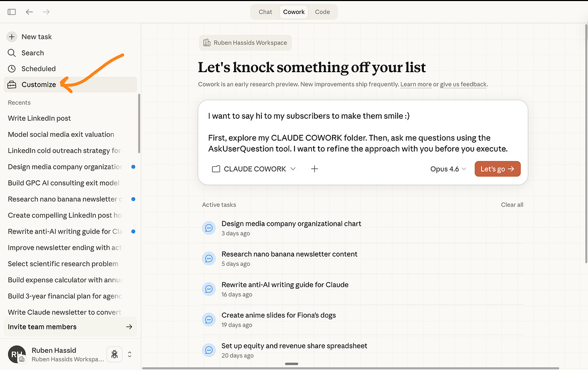
Task: Click the blue dot beside Research nano banana
Action: pyautogui.click(x=133, y=199)
